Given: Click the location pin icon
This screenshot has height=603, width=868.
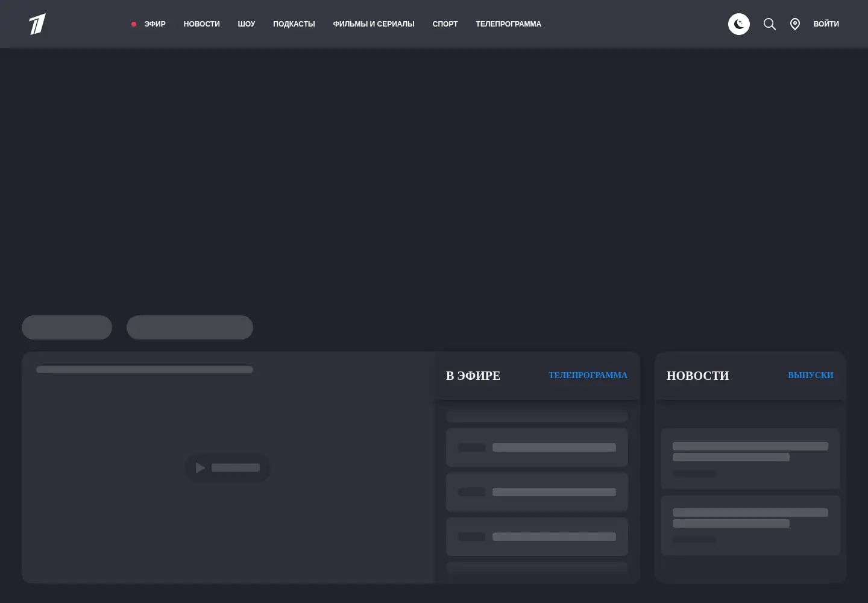Looking at the screenshot, I should pyautogui.click(x=795, y=24).
